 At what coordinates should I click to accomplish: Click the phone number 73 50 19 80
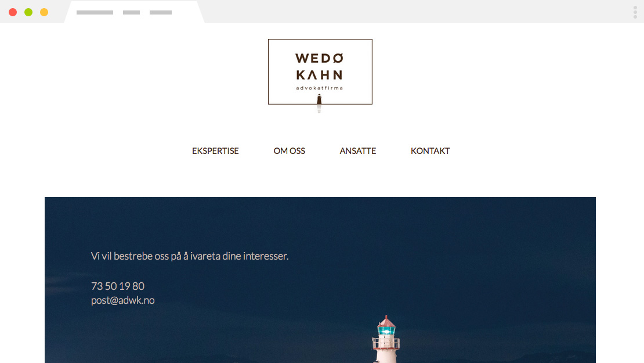pos(117,286)
